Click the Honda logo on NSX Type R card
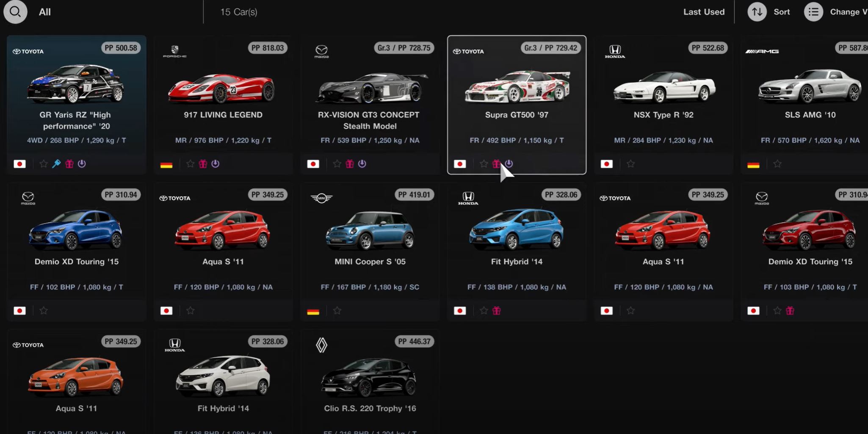 tap(615, 51)
